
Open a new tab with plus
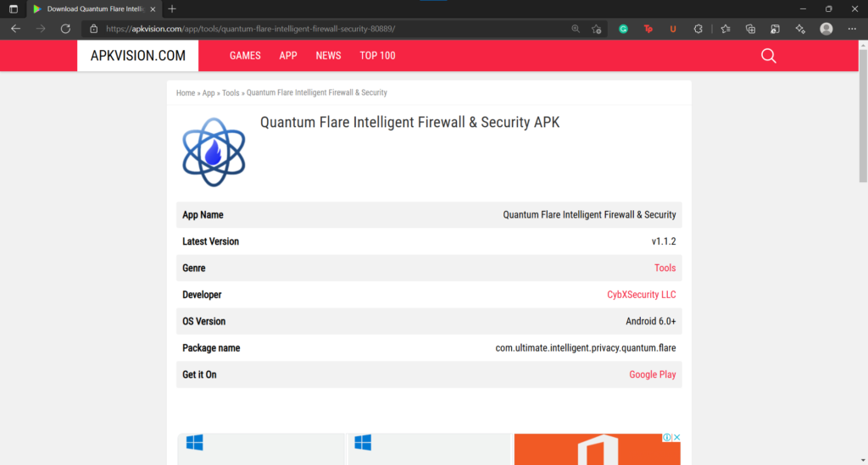(172, 8)
